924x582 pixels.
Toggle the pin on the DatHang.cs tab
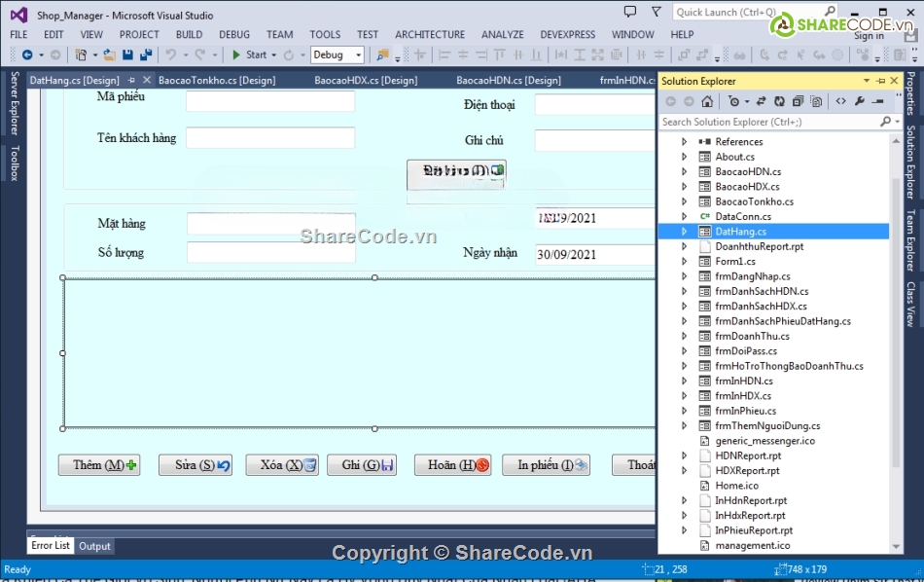point(131,80)
